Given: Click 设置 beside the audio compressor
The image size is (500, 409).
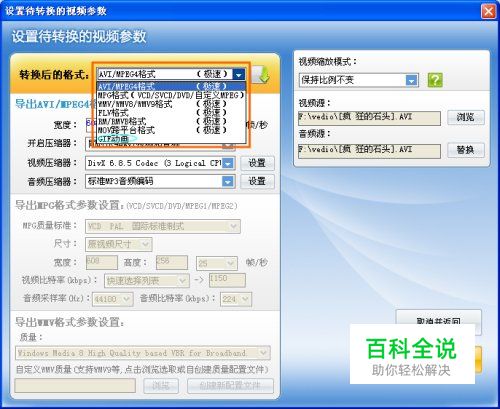Looking at the screenshot, I should coord(257,181).
